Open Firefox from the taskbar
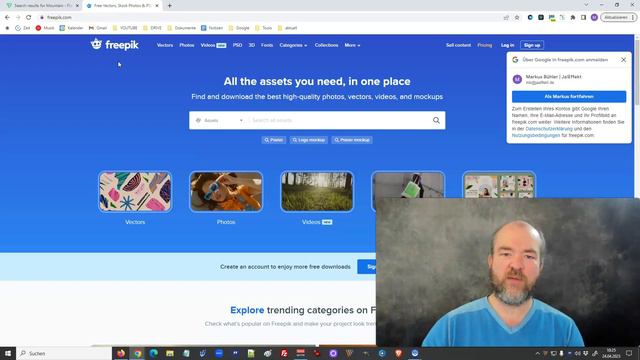640x360 pixels. (121, 353)
